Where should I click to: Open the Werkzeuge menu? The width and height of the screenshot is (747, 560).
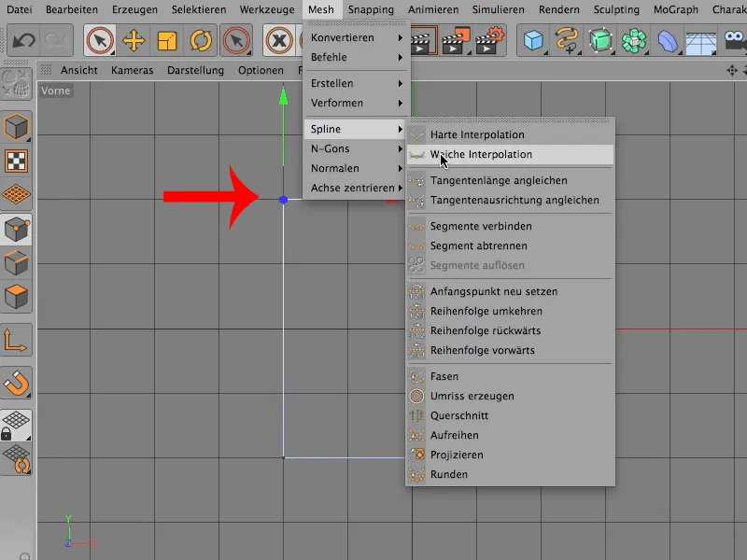tap(267, 9)
